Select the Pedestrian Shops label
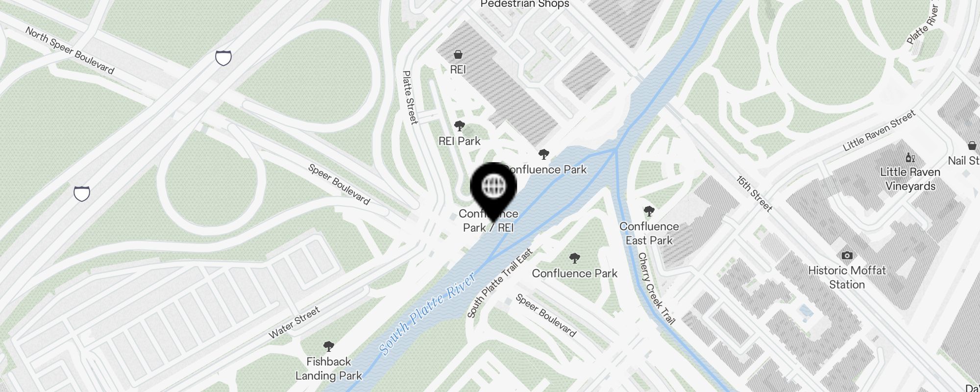 (525, 4)
